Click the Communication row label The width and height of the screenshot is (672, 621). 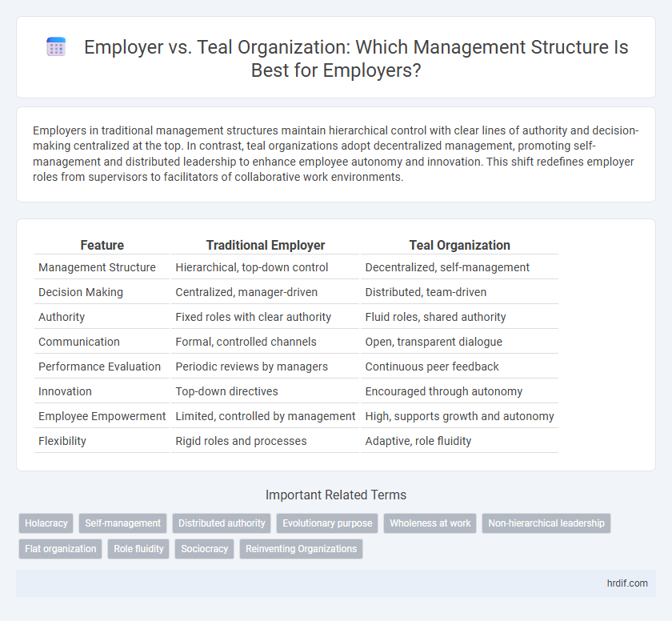point(79,342)
